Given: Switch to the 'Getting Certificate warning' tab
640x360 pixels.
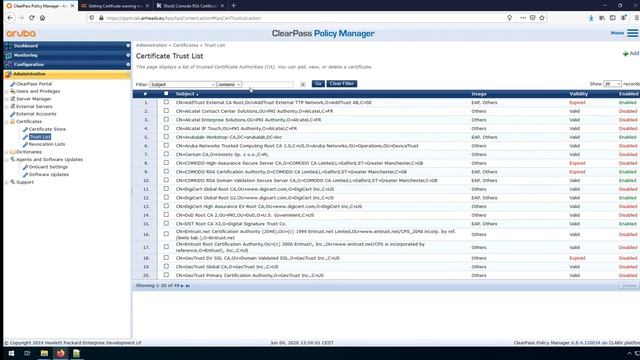Looking at the screenshot, I should click(115, 6).
